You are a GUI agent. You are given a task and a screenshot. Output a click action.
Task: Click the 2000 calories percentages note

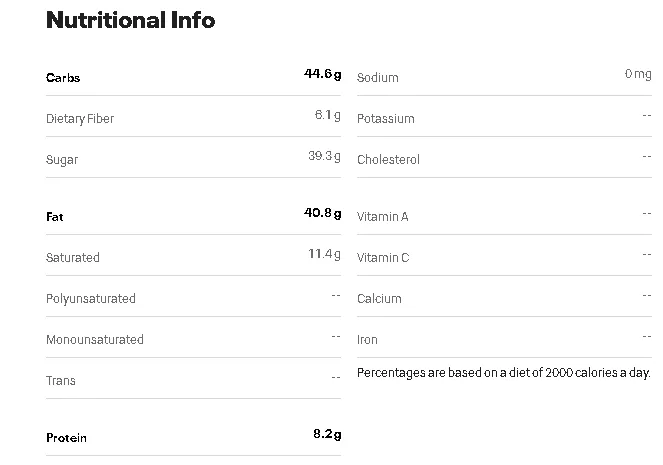[x=504, y=373]
